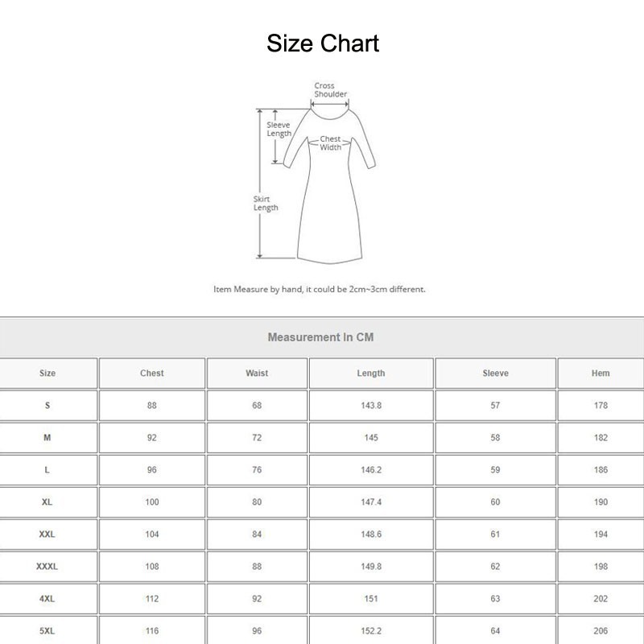
Task: Click the hem value 206
Action: click(x=601, y=631)
